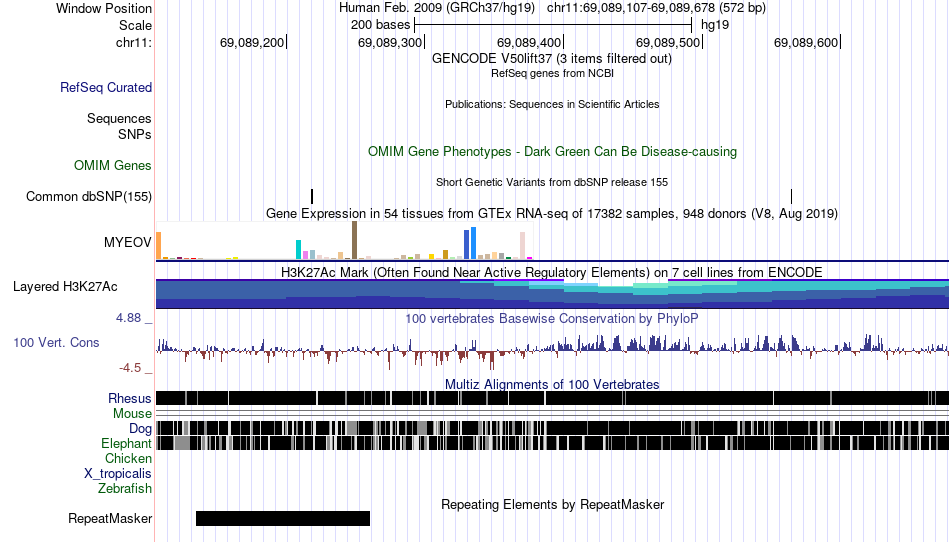Select the 69,089,300 ruler position
This screenshot has height=542, width=950.
391,42
